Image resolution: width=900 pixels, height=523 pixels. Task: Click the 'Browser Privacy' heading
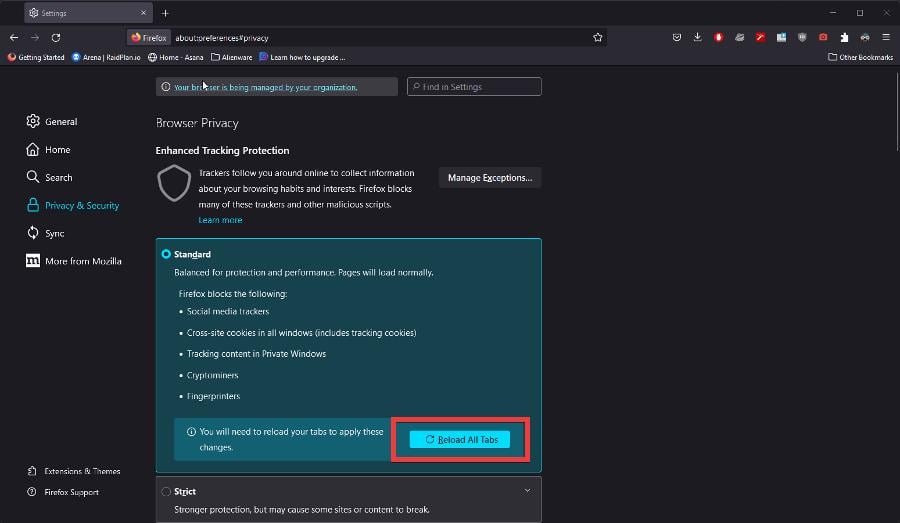click(x=197, y=123)
